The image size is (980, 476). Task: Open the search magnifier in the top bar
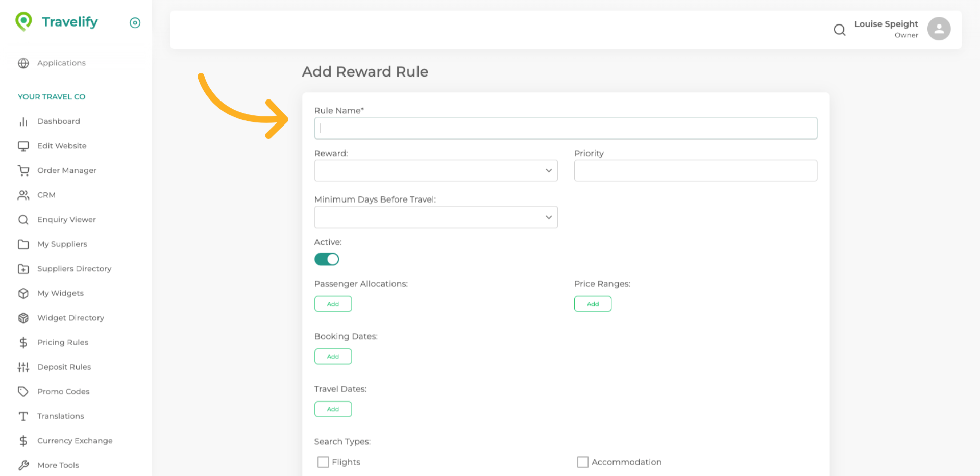[x=840, y=30]
